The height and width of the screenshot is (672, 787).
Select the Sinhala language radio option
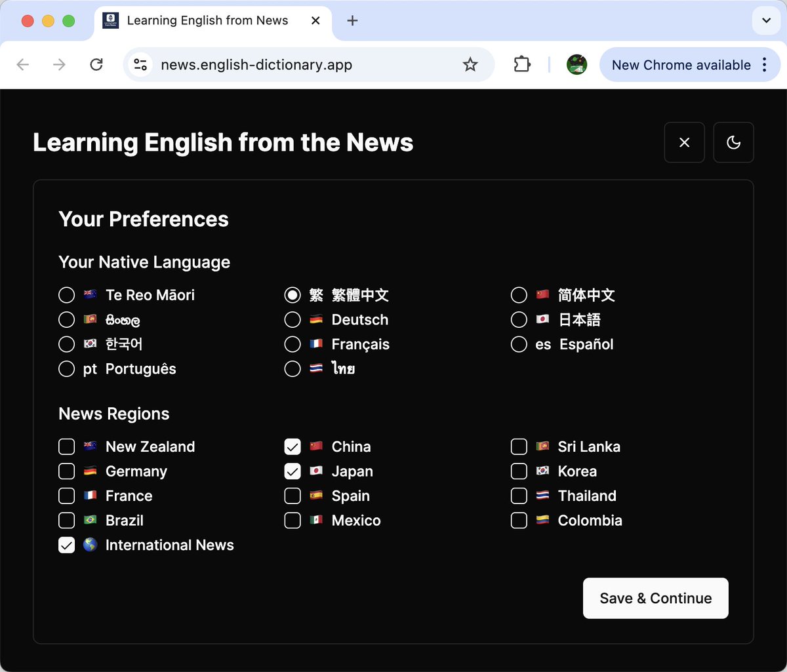tap(66, 320)
